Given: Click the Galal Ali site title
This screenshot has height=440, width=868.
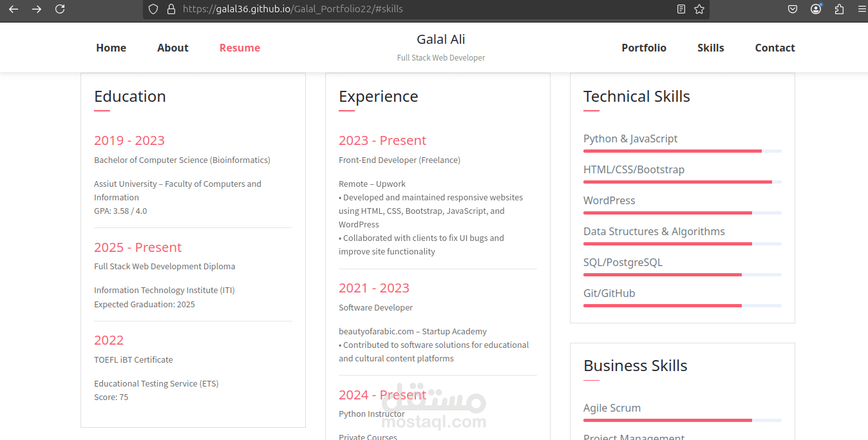Looking at the screenshot, I should [441, 39].
